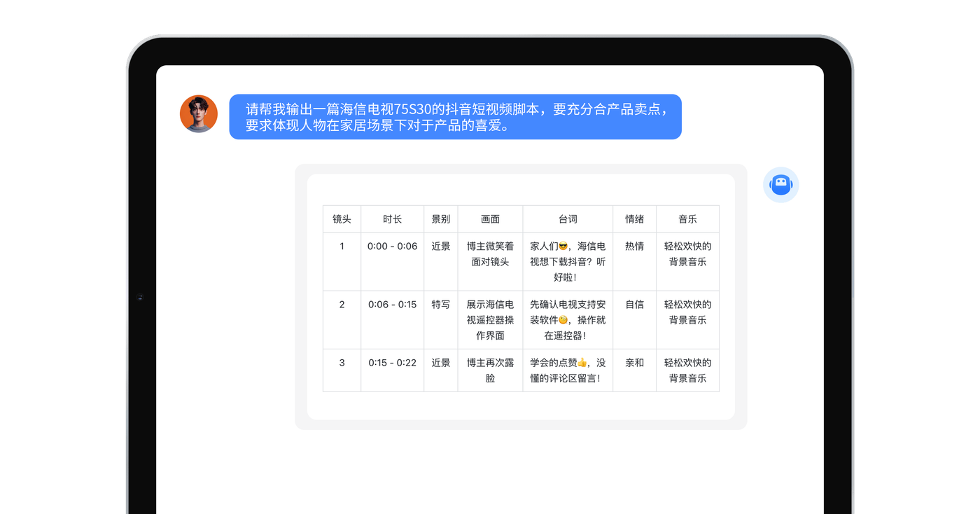Image resolution: width=980 pixels, height=514 pixels.
Task: Select the shot number 1 cell
Action: pos(342,262)
